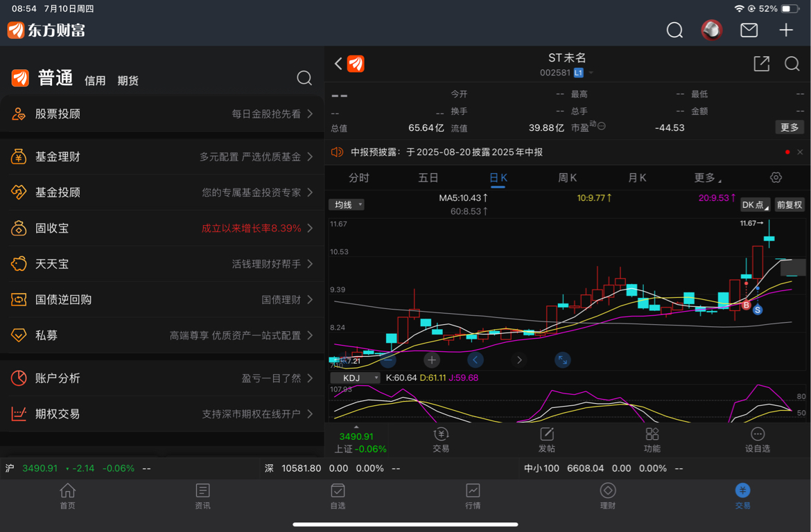Image resolution: width=811 pixels, height=532 pixels.
Task: Go to 行情 bottom tab
Action: pos(473,497)
